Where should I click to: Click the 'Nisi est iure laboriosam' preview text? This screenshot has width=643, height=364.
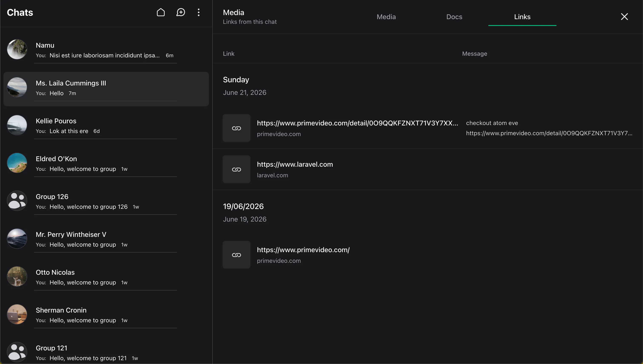point(104,55)
